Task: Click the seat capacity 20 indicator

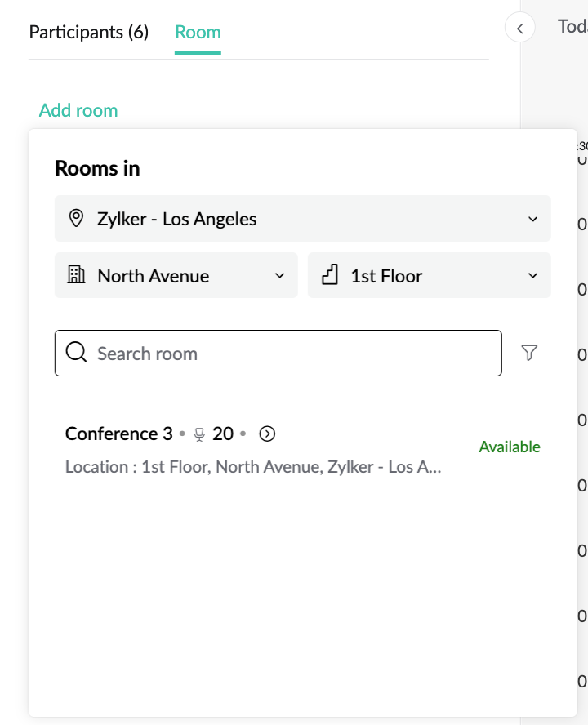Action: tap(222, 434)
